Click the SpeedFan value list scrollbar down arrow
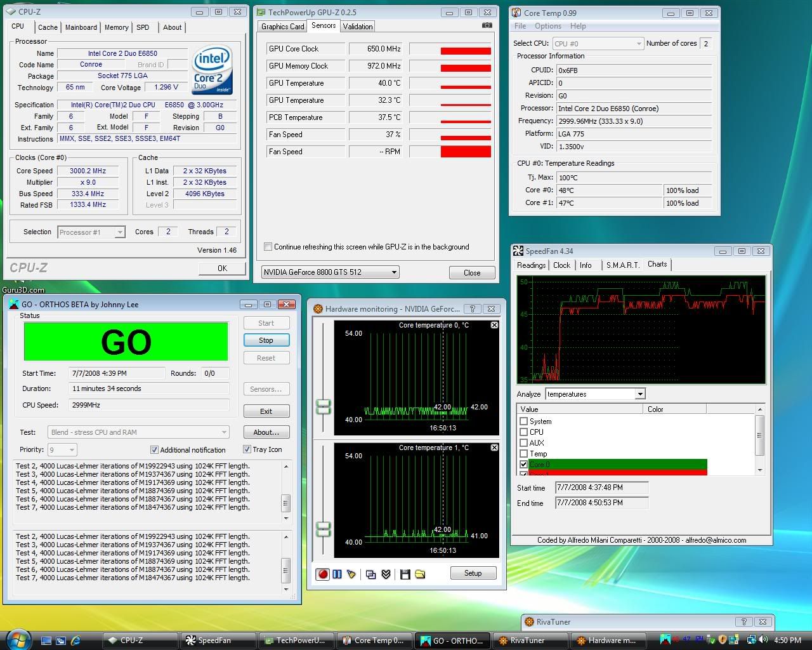The height and width of the screenshot is (650, 812). click(760, 470)
